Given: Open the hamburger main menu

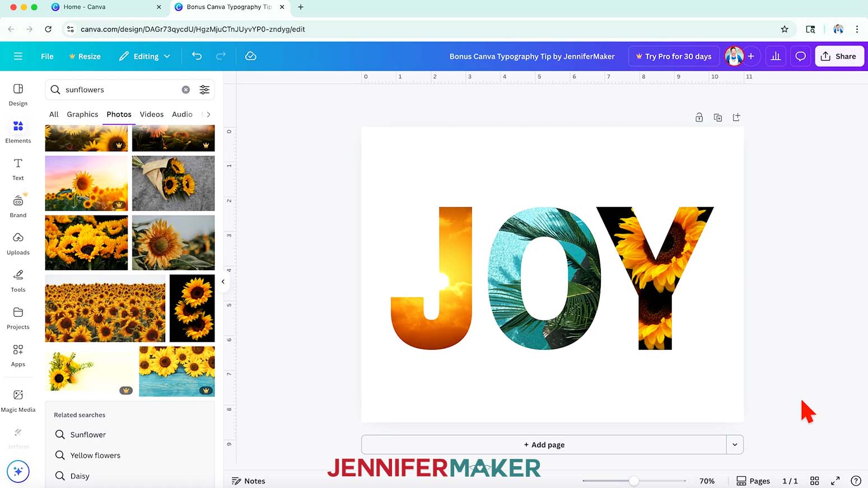Looking at the screenshot, I should (x=18, y=56).
